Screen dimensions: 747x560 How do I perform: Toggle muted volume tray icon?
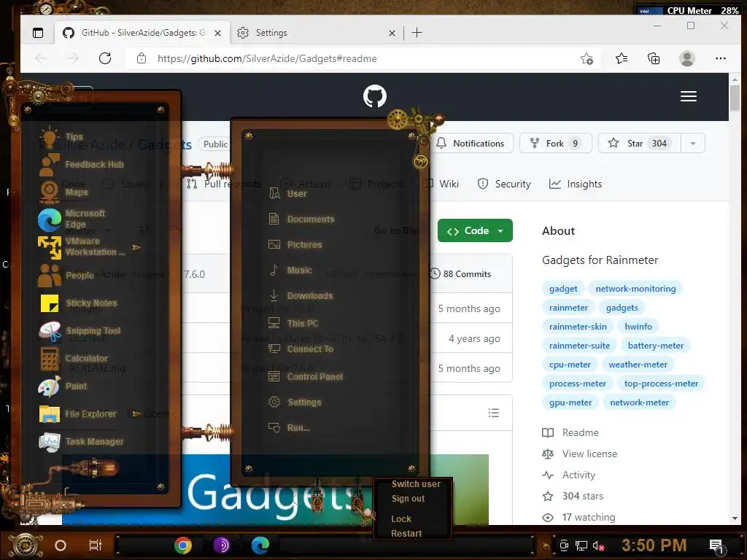pos(598,545)
